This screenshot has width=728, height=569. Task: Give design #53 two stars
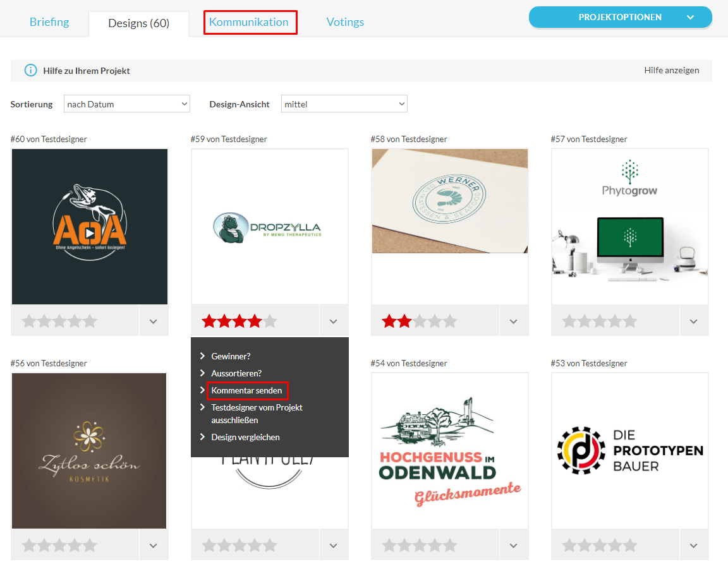tap(585, 546)
